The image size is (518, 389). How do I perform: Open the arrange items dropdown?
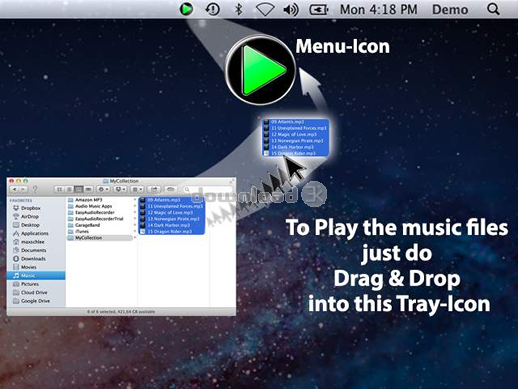pos(137,189)
